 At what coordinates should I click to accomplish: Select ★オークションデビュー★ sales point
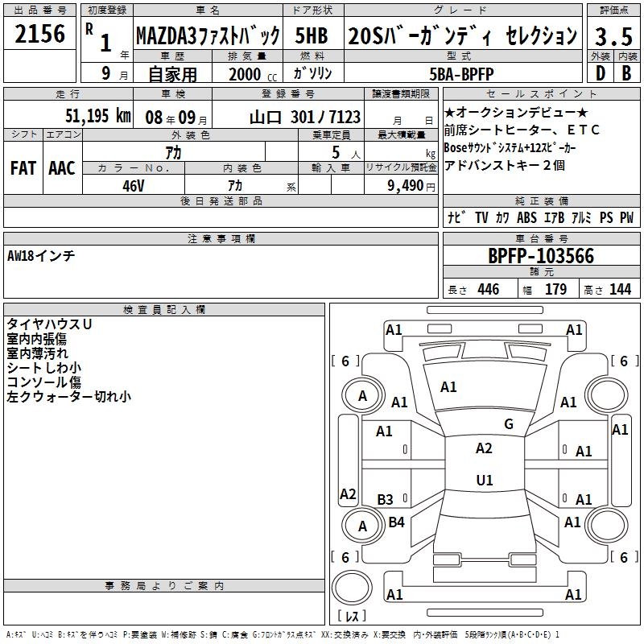coord(516,112)
